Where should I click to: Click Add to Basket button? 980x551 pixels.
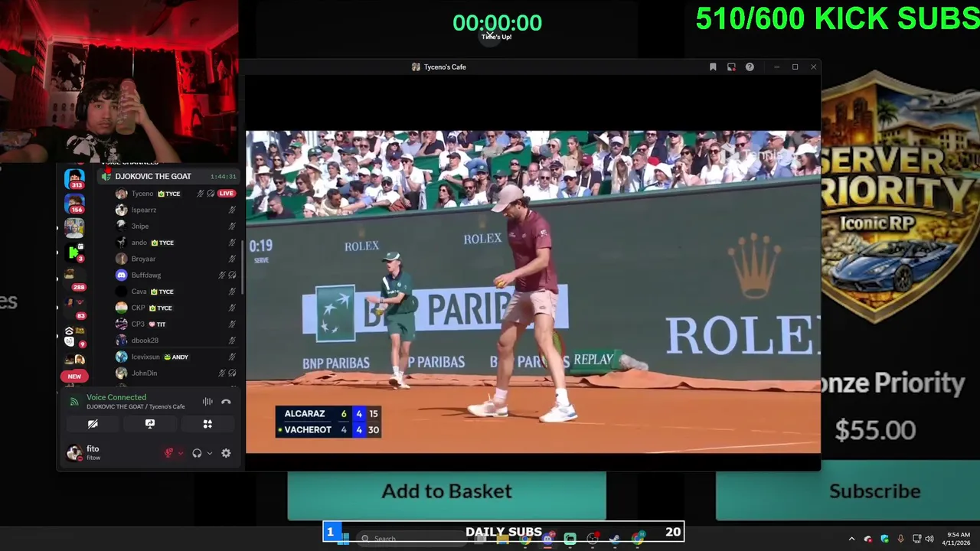[x=446, y=491]
